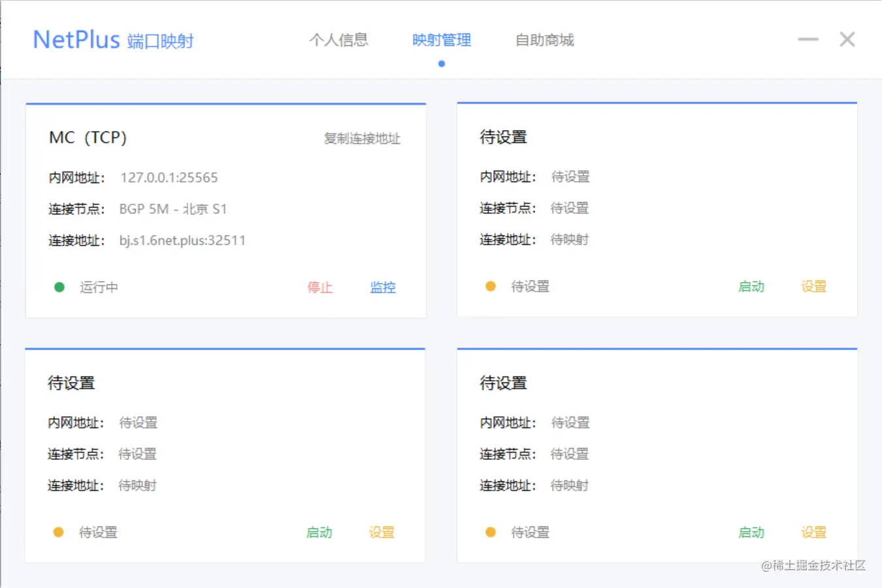
Task: Open 设置 in the bottom-left card
Action: pyautogui.click(x=382, y=533)
